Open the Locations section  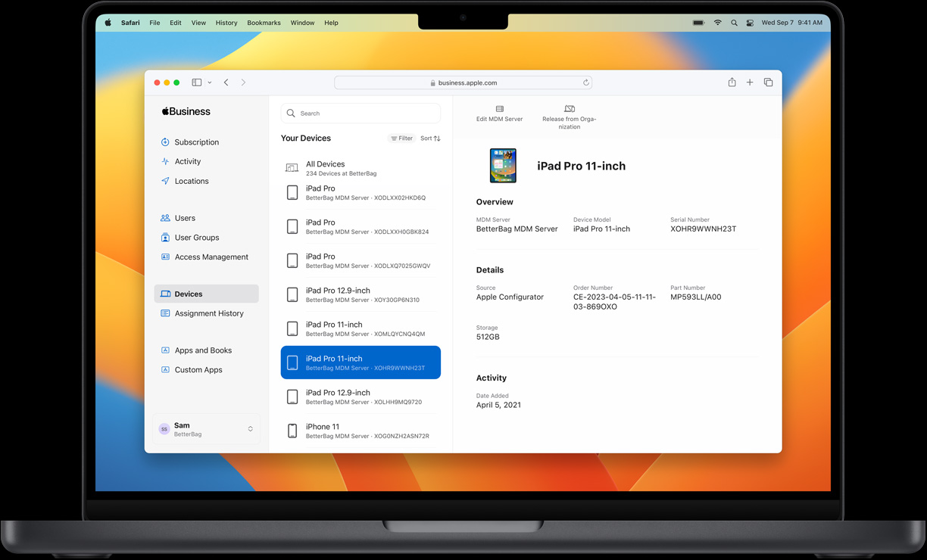(x=191, y=182)
